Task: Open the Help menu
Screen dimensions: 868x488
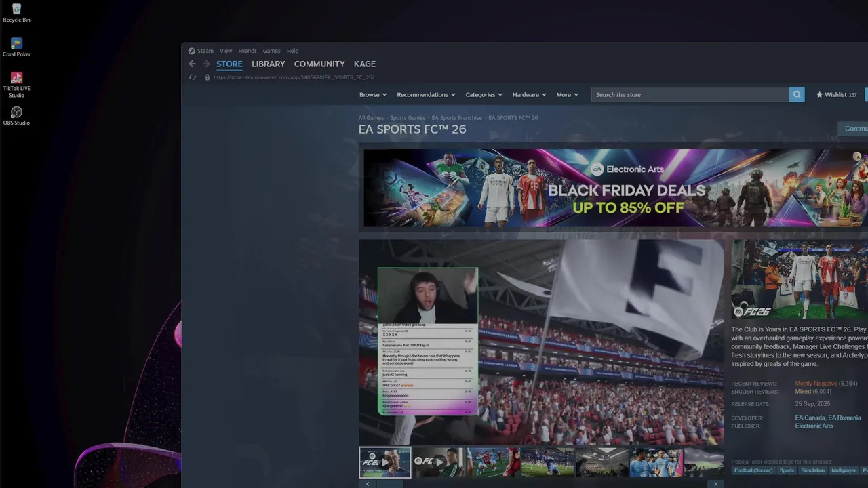Action: tap(292, 51)
